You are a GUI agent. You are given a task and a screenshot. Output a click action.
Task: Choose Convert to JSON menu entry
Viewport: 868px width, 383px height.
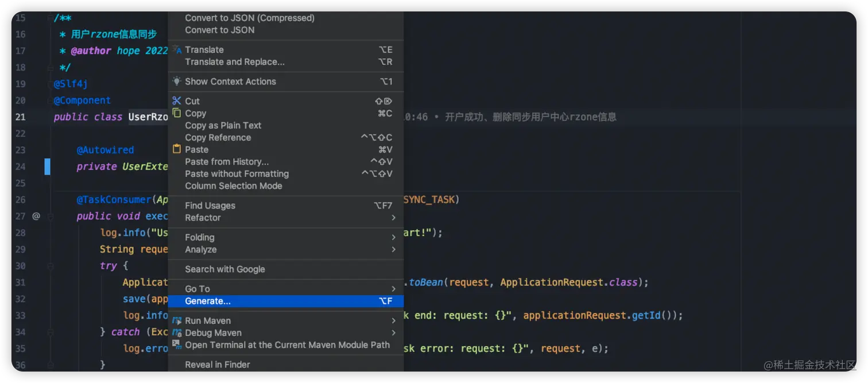pyautogui.click(x=286, y=30)
